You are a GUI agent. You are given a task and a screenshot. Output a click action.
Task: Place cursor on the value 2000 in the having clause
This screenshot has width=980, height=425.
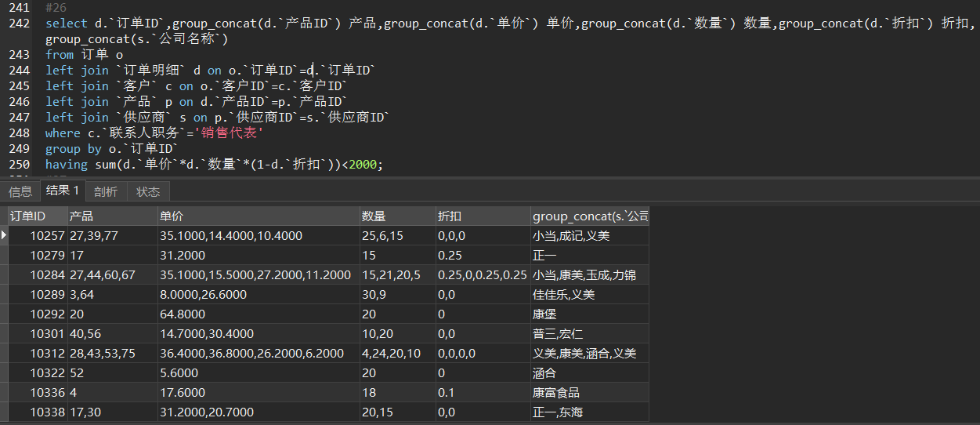tap(362, 165)
